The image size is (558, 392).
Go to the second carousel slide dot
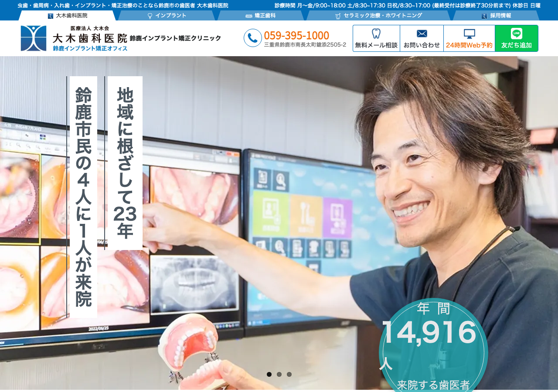(x=279, y=375)
